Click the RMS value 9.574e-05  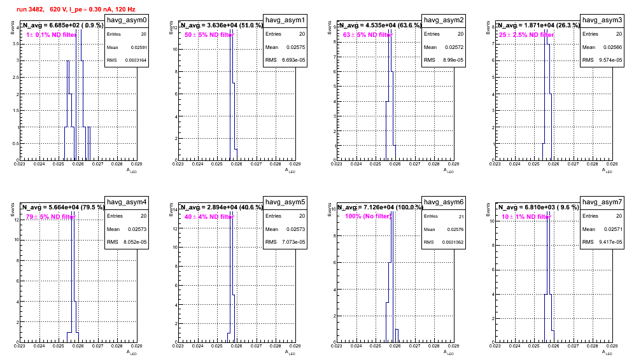coord(610,60)
